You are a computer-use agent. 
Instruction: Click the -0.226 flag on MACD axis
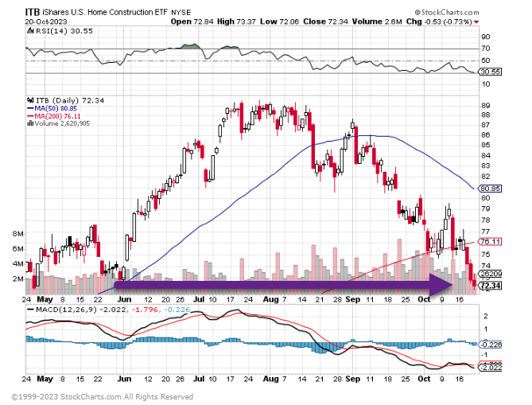490,345
